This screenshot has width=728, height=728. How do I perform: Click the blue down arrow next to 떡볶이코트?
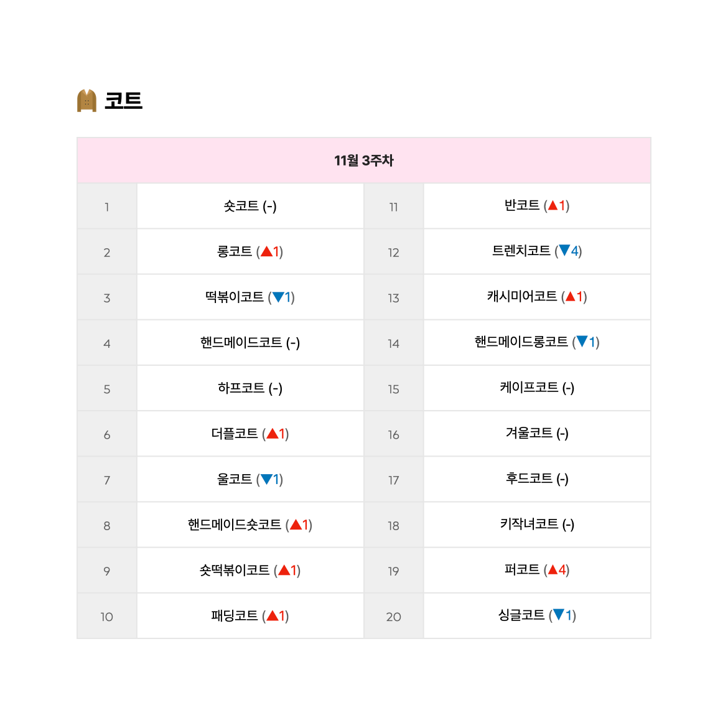point(278,297)
